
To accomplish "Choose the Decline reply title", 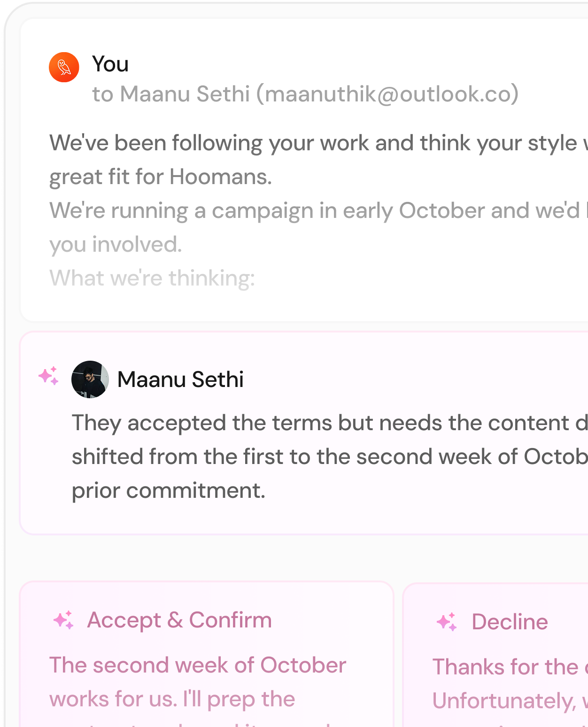I will pos(510,622).
